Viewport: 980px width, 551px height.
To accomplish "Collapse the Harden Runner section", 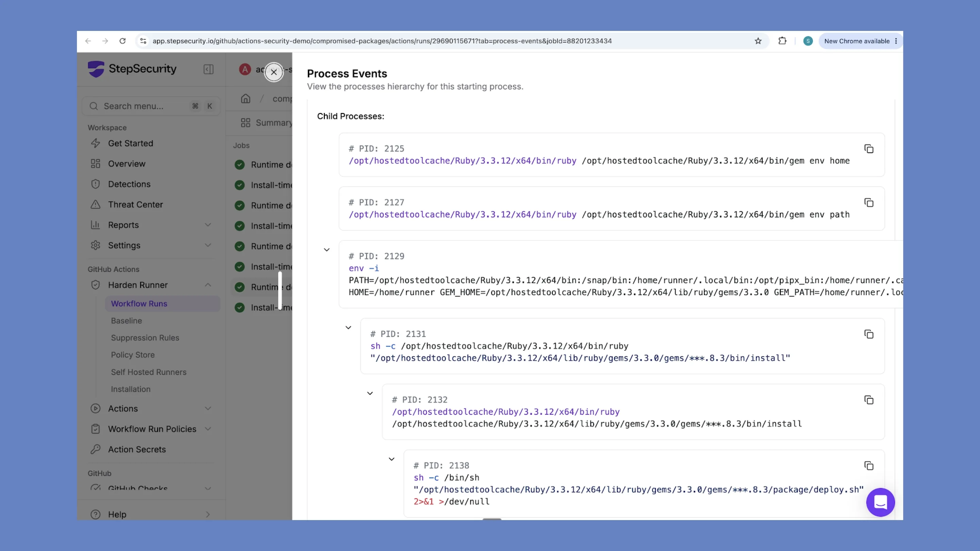I will point(151,285).
